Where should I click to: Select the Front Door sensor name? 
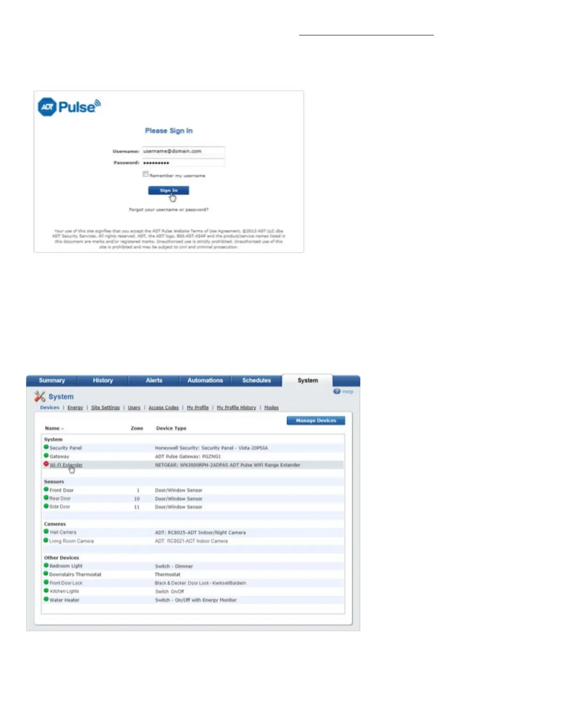point(62,490)
